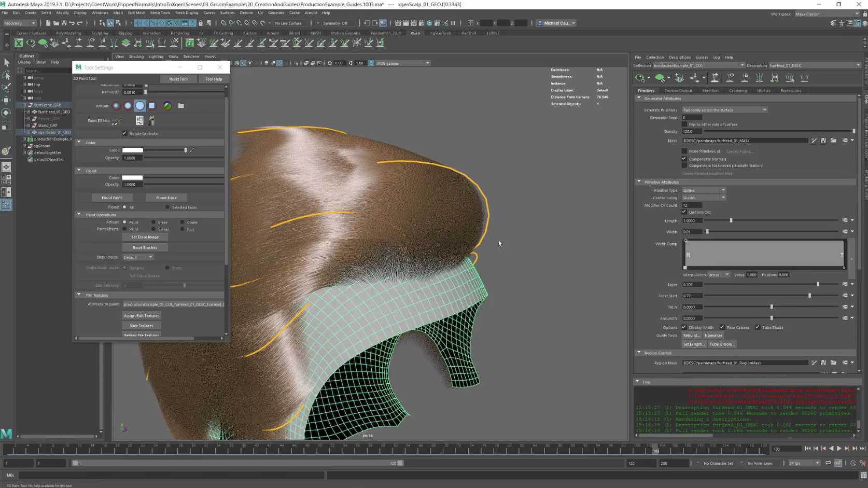The image size is (868, 488).
Task: Click the white paint Color swatch
Action: click(132, 150)
